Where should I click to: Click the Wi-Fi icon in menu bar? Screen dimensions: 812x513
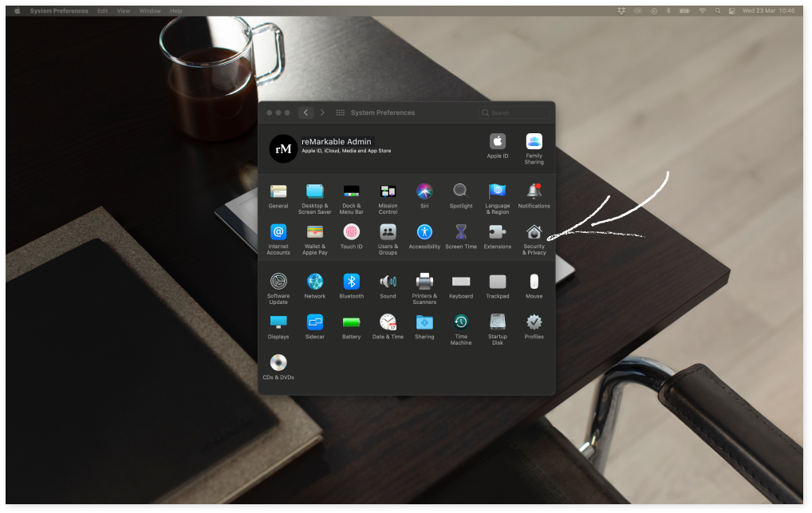[x=703, y=11]
